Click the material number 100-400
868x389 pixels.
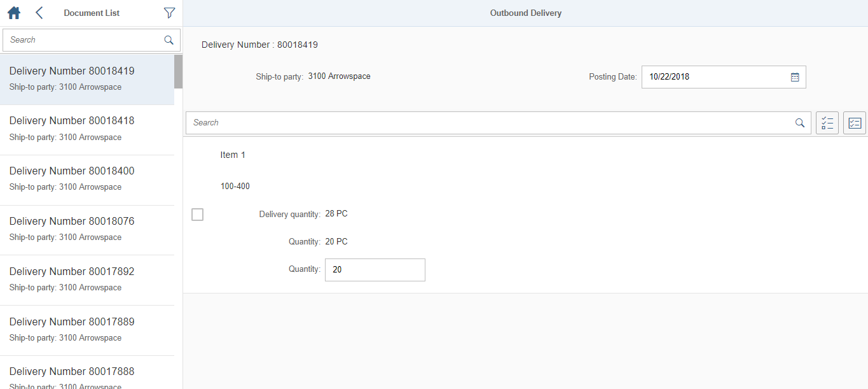[x=235, y=186]
